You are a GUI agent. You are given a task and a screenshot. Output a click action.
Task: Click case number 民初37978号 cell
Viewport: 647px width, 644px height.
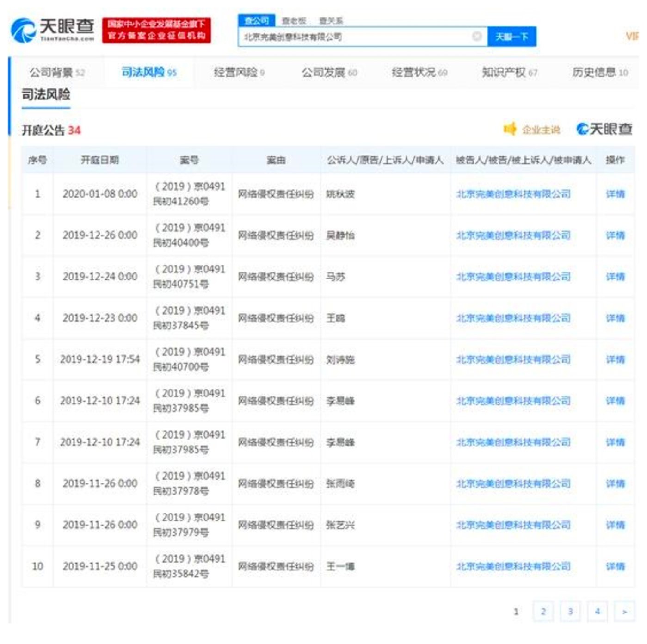pyautogui.click(x=189, y=483)
